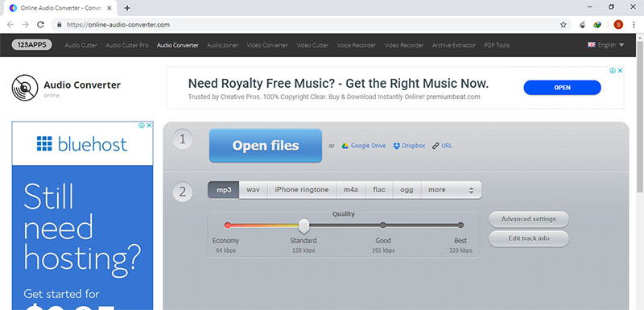Select the wav format option
Viewport: 644px width, 310px height.
(x=253, y=190)
